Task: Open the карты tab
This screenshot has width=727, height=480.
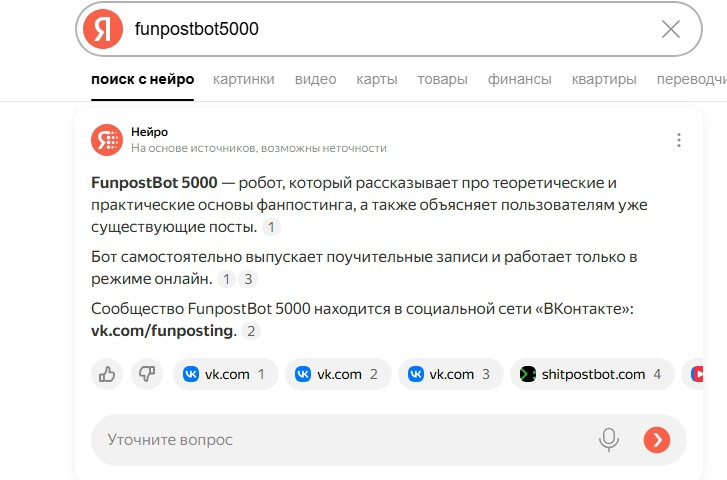Action: click(377, 80)
